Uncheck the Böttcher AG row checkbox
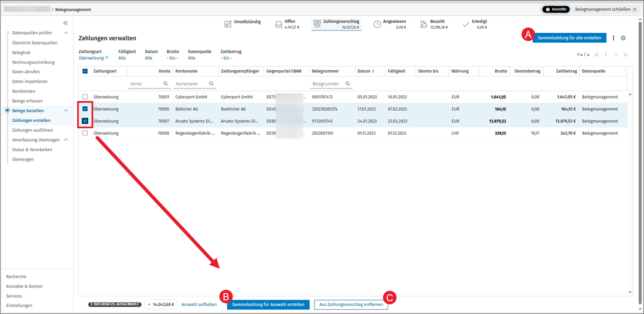Viewport: 644px width, 314px height. (x=85, y=109)
